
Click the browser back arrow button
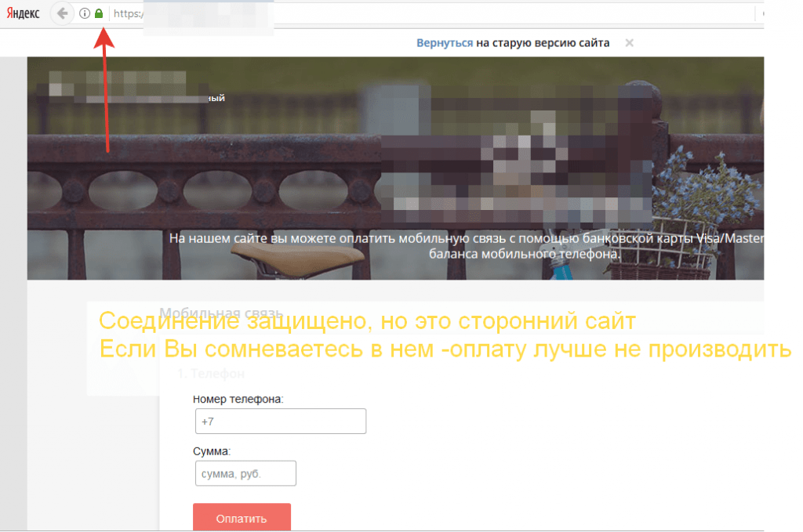coord(62,13)
